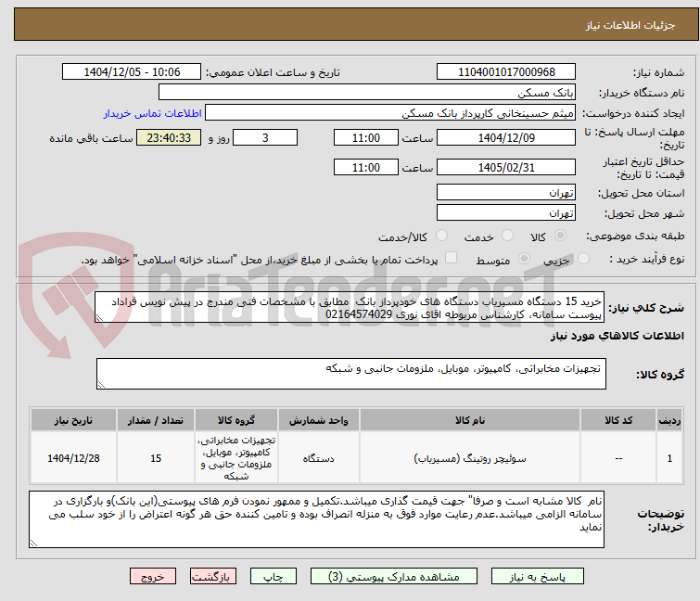The width and height of the screenshot is (700, 601).
Task: Click the ردیف column header
Action: pos(669,420)
